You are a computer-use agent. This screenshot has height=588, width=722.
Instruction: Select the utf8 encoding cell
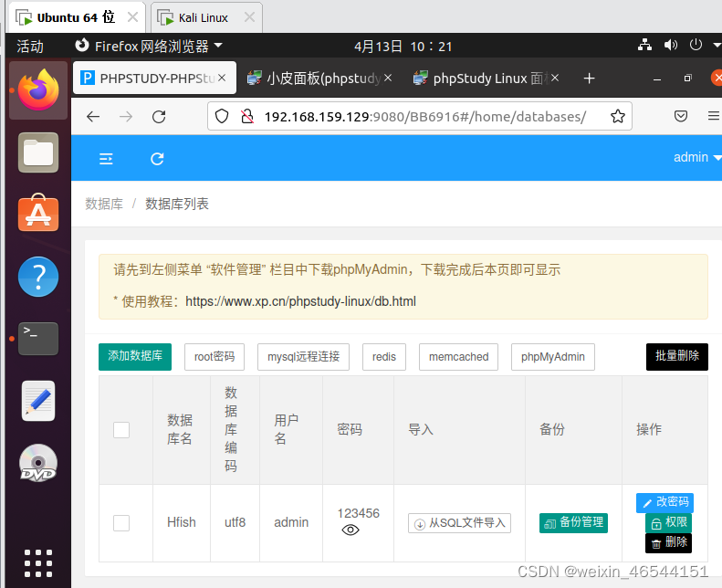click(x=235, y=522)
